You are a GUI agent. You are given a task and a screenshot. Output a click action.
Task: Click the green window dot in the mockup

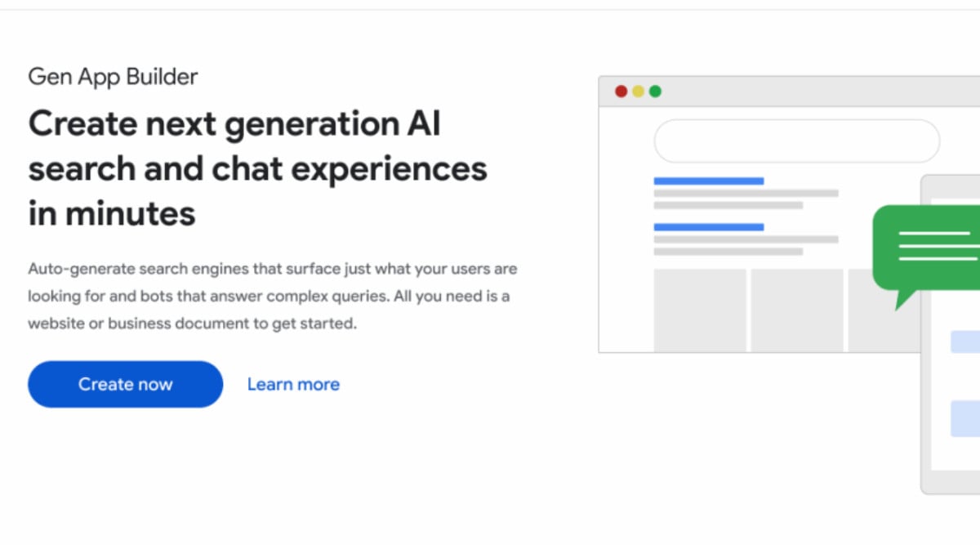(654, 91)
